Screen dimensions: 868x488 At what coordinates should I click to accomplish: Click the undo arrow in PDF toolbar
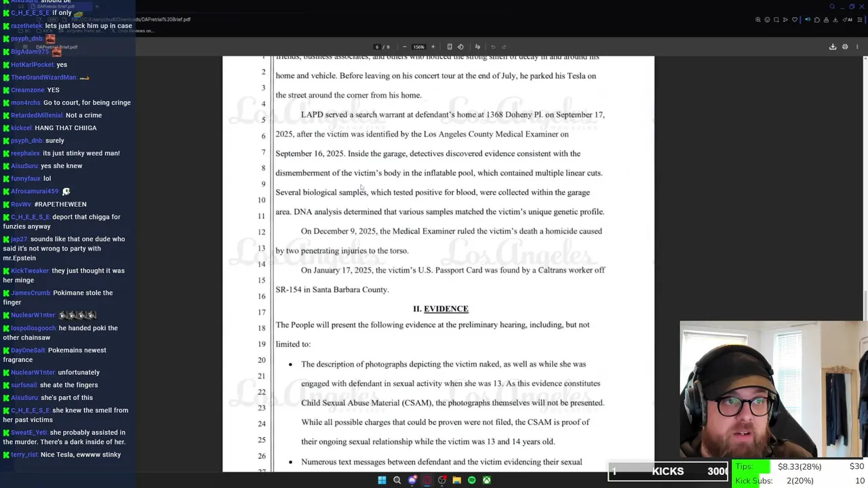tap(493, 47)
